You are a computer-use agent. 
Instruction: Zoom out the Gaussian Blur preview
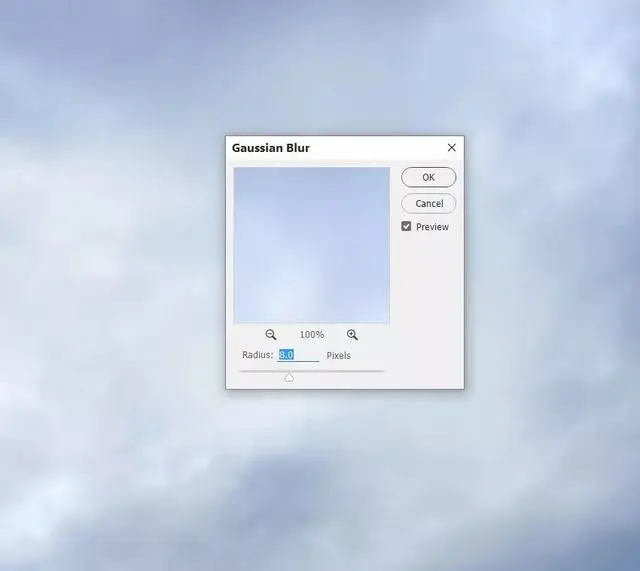click(271, 335)
